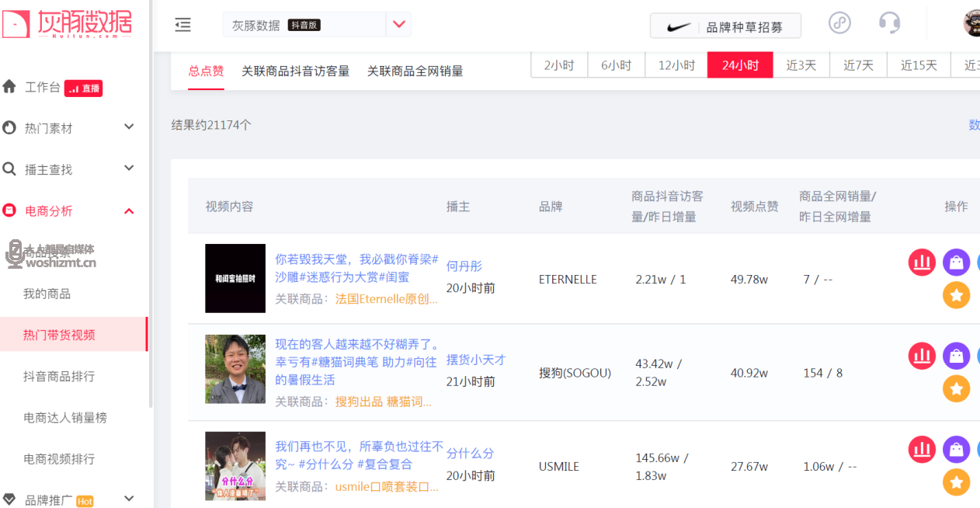The height and width of the screenshot is (508, 980).
Task: Open streamer 何丹彤 profile
Action: click(x=464, y=266)
